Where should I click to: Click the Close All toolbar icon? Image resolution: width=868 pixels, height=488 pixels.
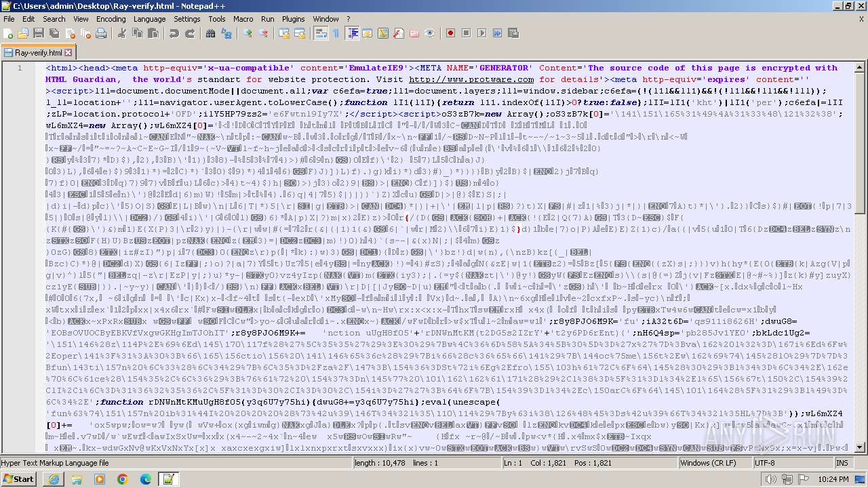pos(85,33)
